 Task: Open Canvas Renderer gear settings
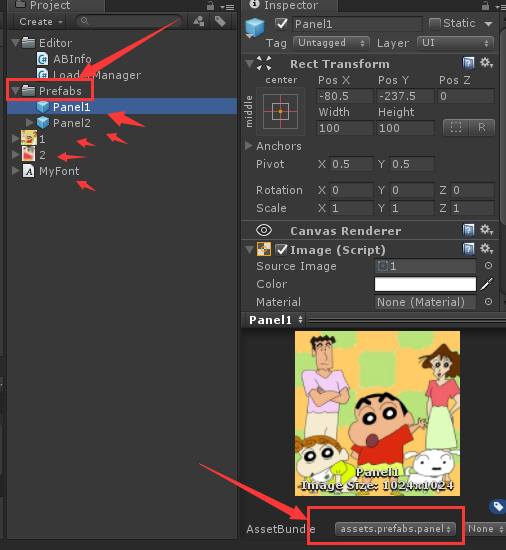(486, 230)
